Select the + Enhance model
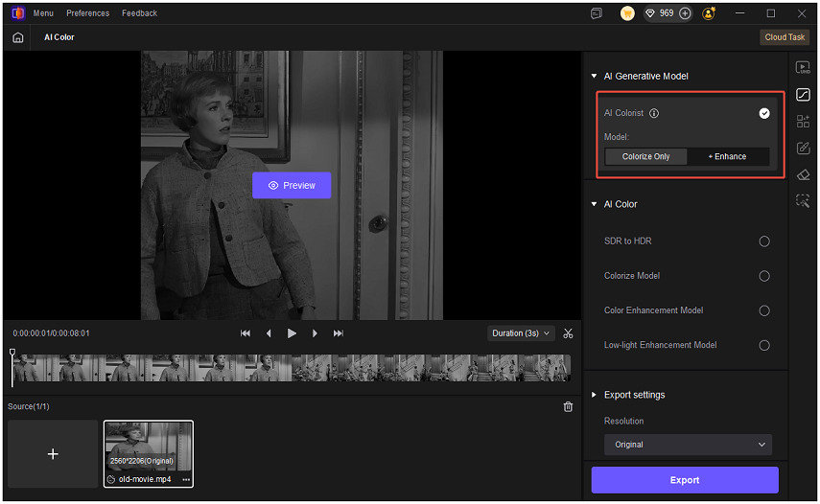Viewport: 820px width, 504px height. click(727, 157)
